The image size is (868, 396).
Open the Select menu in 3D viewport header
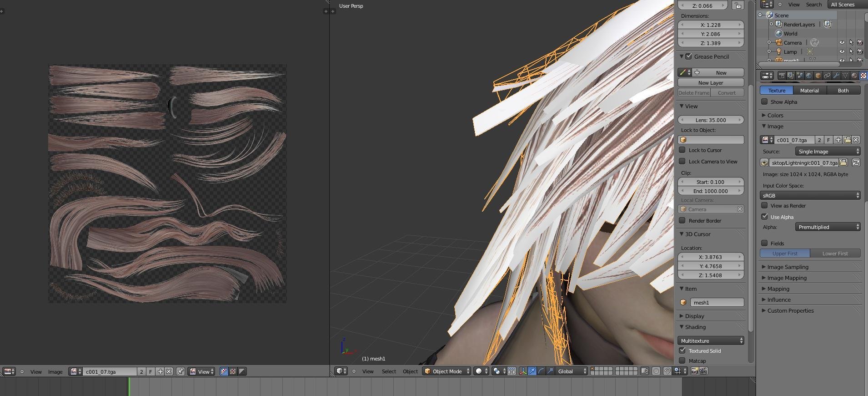coord(389,371)
